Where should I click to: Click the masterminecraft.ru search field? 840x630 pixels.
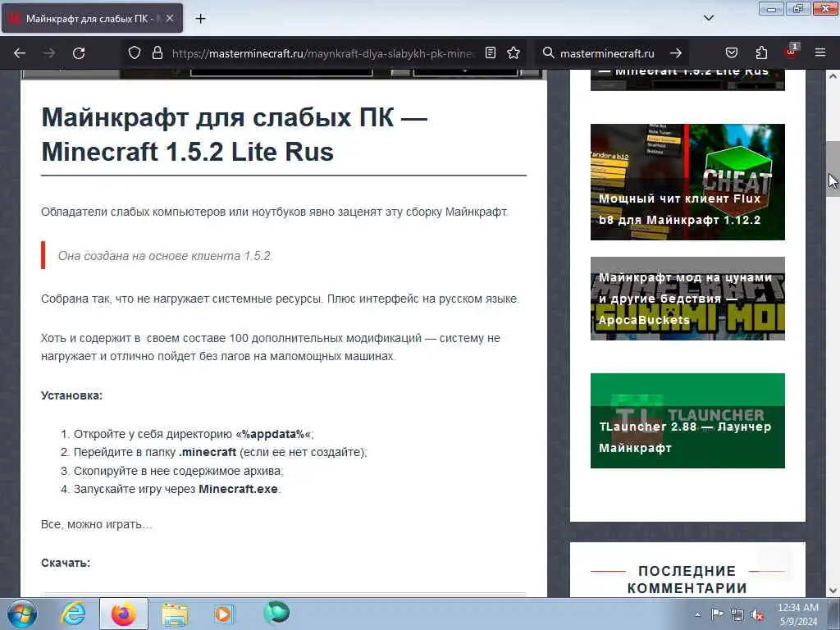pyautogui.click(x=608, y=53)
